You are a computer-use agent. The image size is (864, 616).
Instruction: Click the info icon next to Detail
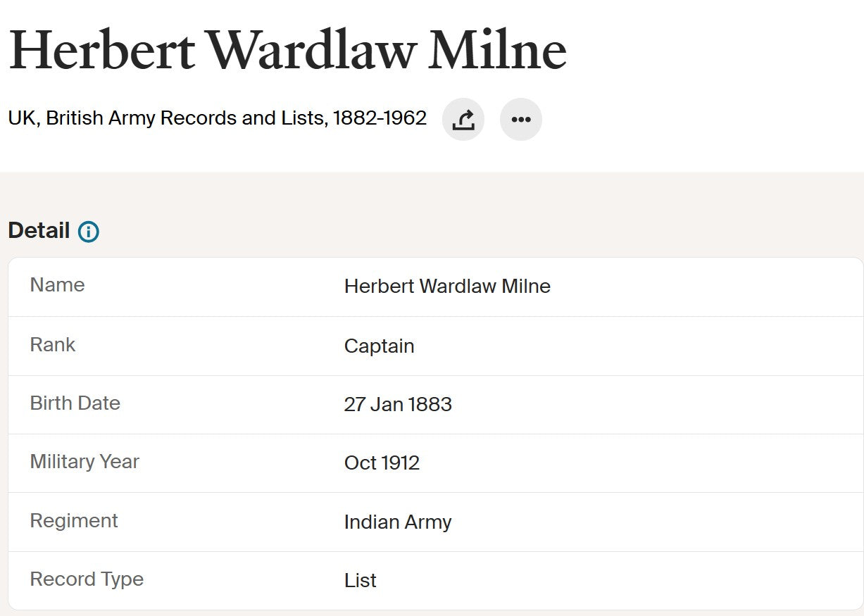[89, 232]
